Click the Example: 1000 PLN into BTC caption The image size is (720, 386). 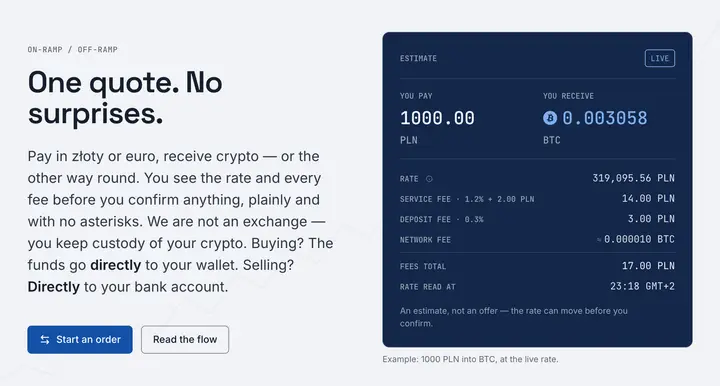(470, 359)
